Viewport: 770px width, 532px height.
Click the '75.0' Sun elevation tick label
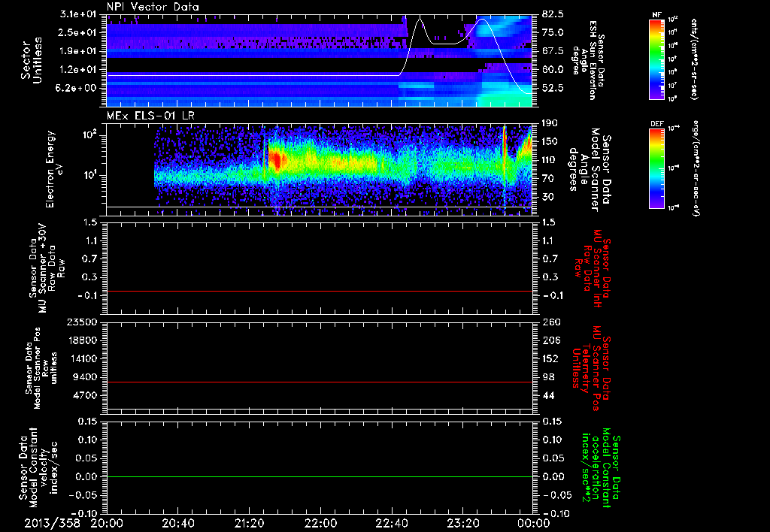point(553,32)
